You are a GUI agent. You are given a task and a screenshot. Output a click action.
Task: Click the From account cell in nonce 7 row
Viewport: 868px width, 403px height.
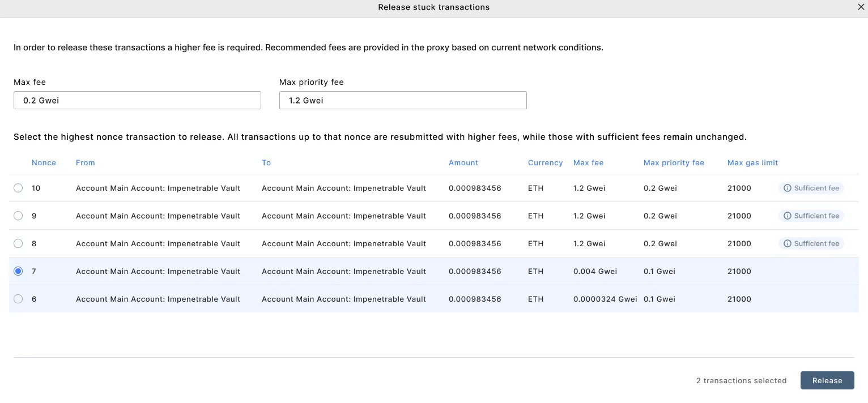[x=158, y=271]
